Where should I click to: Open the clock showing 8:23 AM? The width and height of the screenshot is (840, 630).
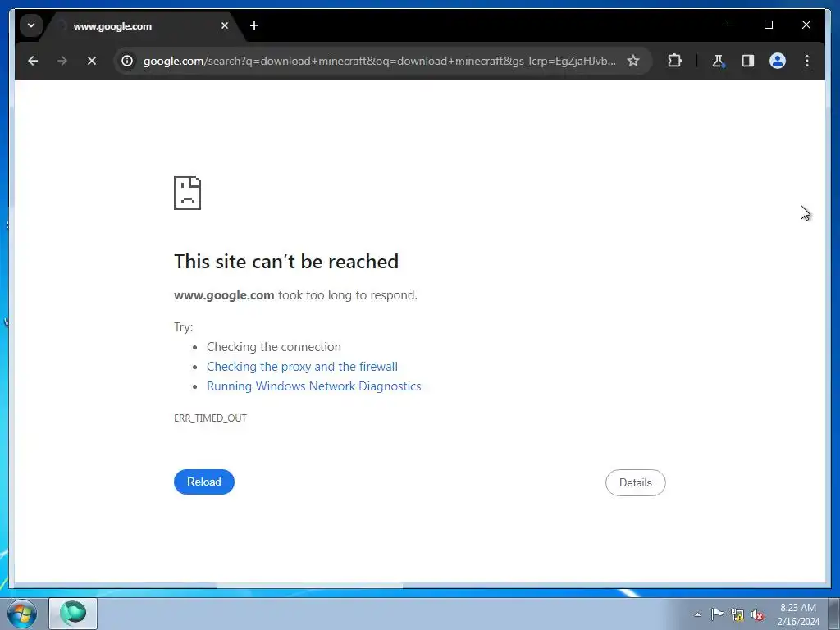[798, 614]
